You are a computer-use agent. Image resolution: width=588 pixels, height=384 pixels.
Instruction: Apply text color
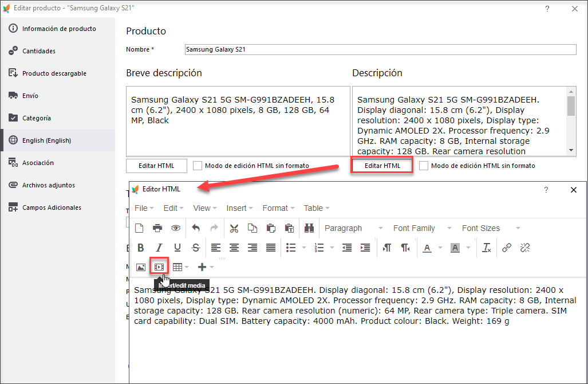pos(427,248)
